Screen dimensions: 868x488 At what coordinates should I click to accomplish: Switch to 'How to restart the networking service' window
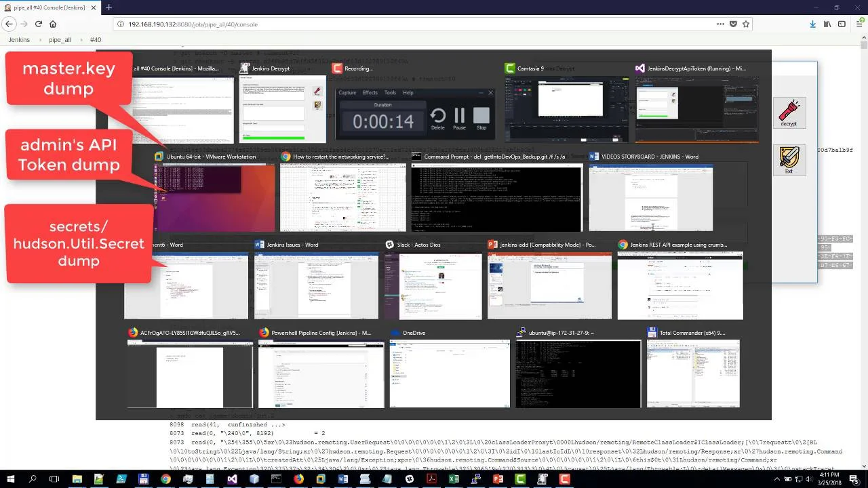342,192
